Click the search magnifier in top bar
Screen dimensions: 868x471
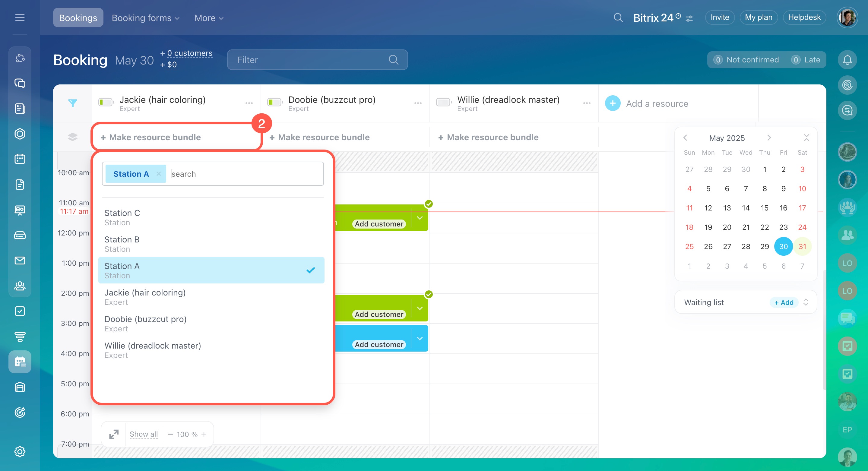click(x=618, y=17)
